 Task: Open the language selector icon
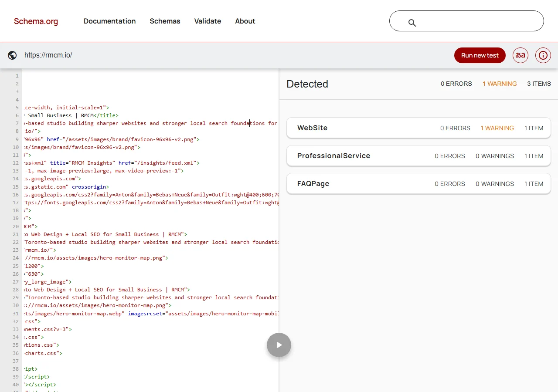point(521,55)
